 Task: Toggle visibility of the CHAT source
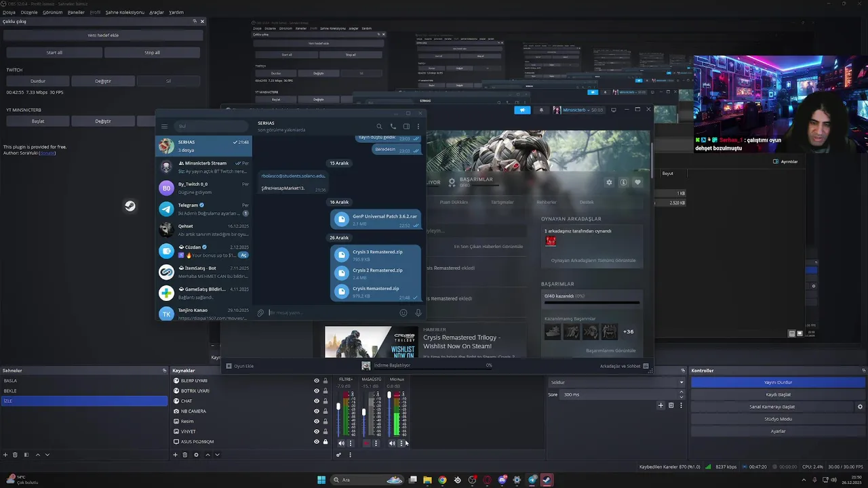(x=316, y=401)
